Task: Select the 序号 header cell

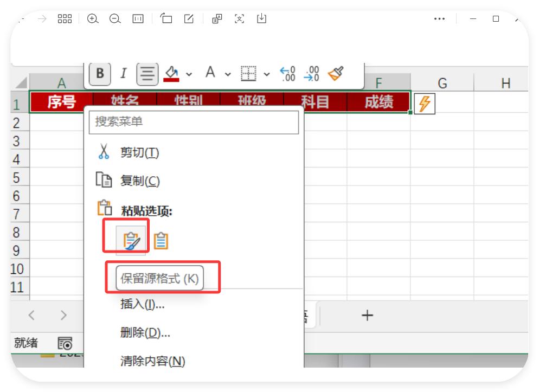Action: click(61, 102)
